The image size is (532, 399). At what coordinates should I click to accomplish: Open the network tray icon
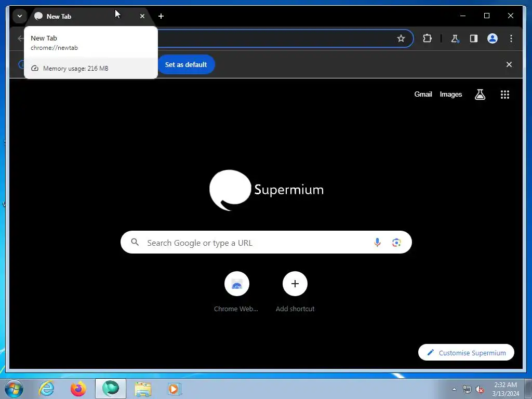(467, 390)
